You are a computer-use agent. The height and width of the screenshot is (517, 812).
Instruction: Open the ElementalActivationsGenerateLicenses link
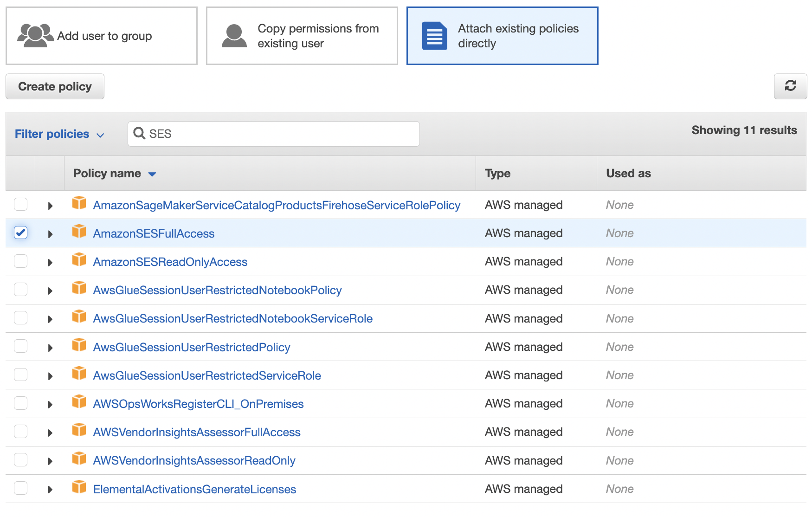[x=194, y=489]
